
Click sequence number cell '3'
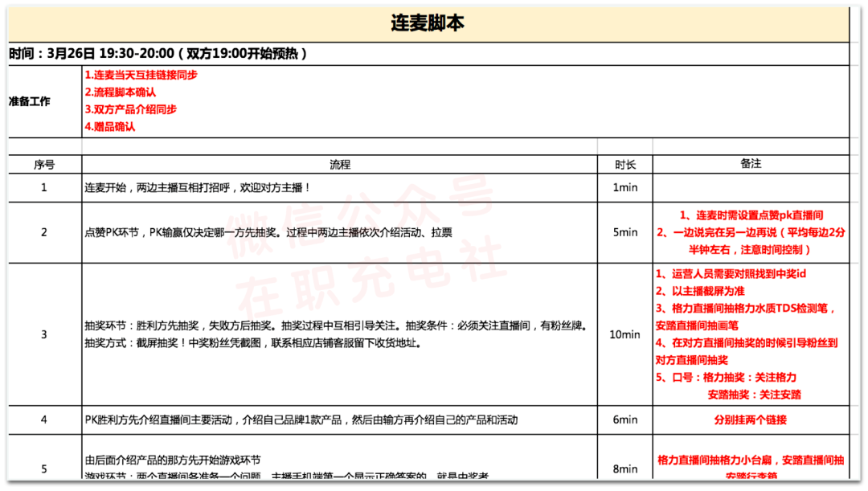[45, 334]
